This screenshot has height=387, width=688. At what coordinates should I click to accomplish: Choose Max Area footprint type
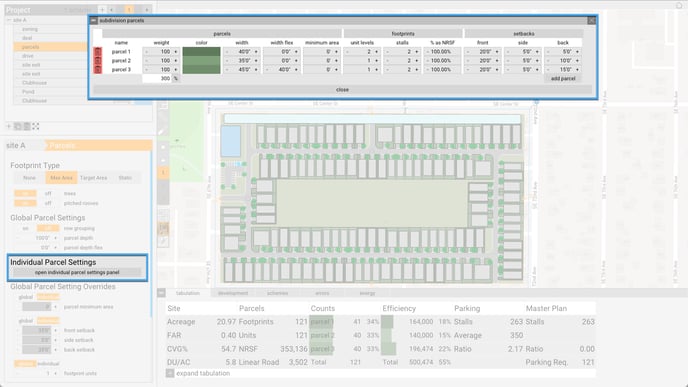point(61,178)
